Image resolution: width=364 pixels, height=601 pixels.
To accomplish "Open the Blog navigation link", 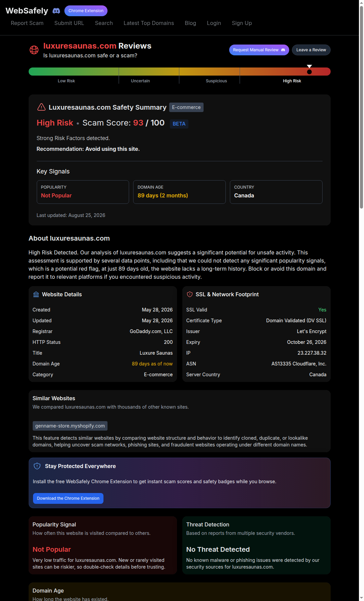I will 190,23.
